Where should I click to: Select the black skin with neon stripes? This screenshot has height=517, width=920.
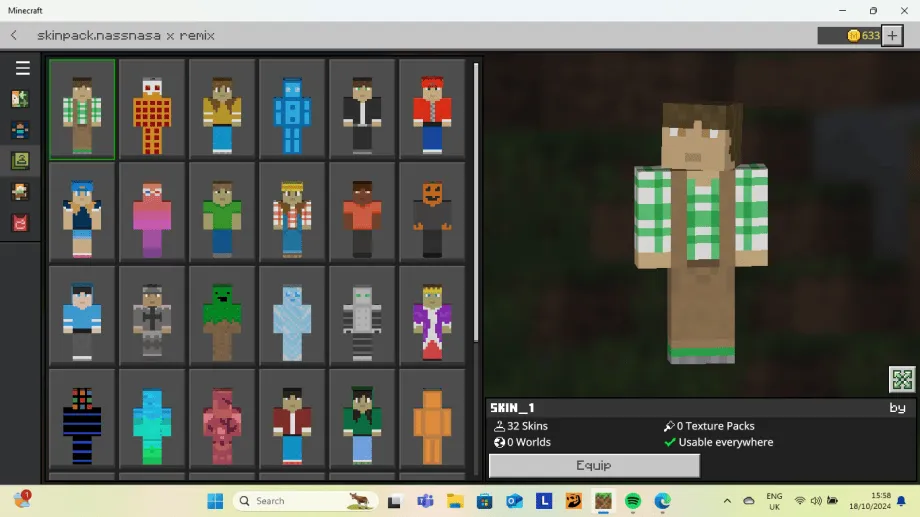click(82, 419)
